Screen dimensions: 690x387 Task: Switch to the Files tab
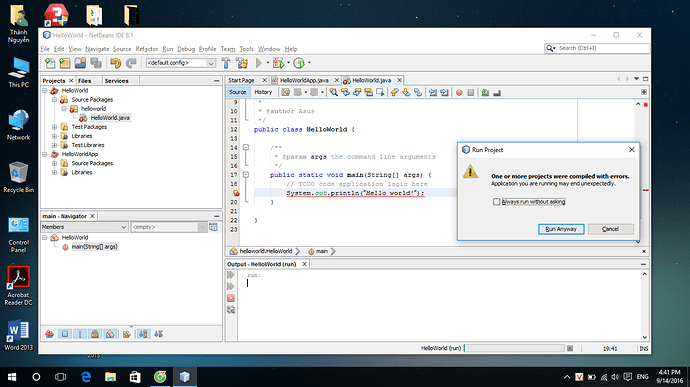tap(84, 81)
